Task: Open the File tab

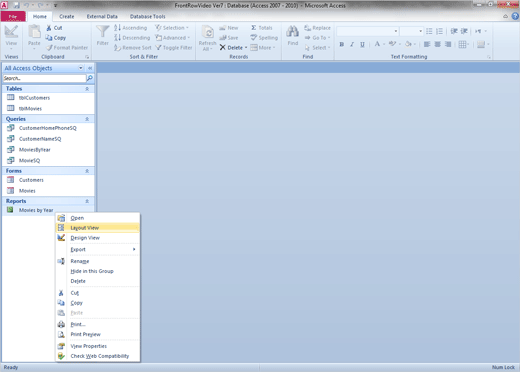Action: (x=13, y=16)
